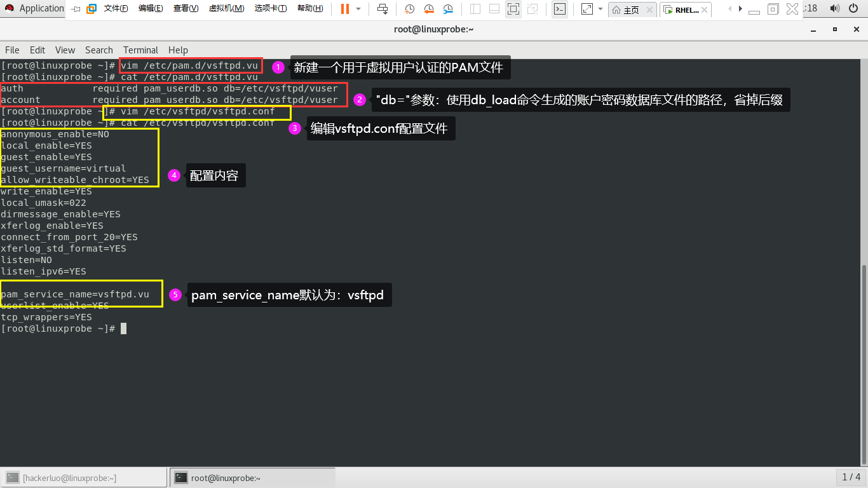Click the line dirmessage_enable=YES

point(61,214)
